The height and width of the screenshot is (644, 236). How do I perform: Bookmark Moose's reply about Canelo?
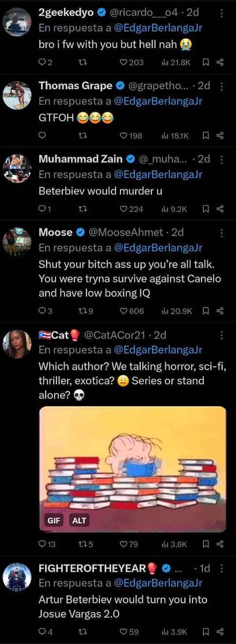(206, 311)
